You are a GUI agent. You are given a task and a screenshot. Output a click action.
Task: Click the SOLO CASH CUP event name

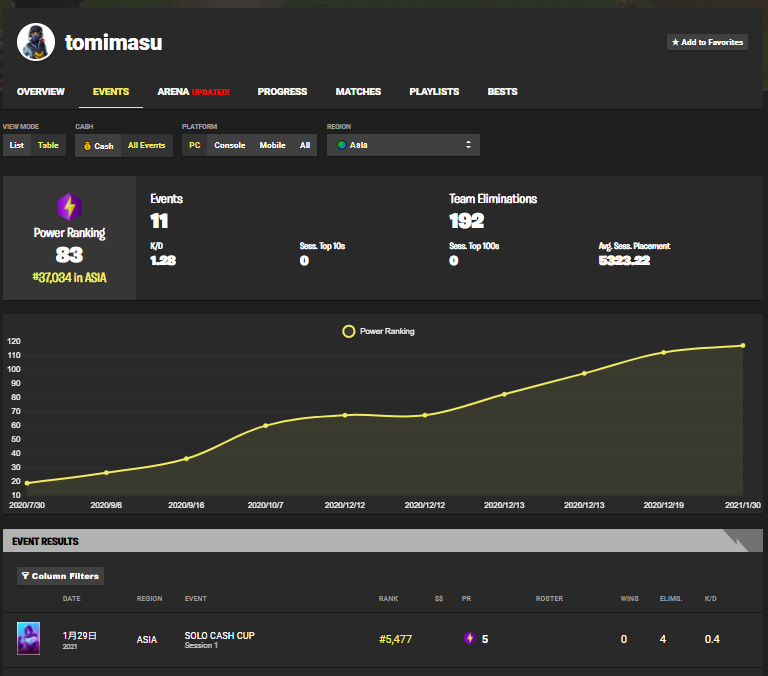click(x=219, y=635)
